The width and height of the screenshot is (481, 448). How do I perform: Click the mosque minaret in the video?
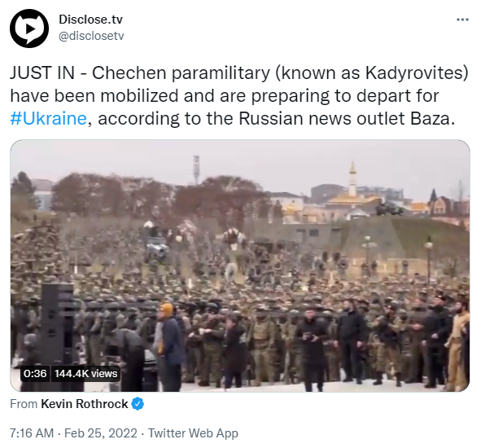tap(352, 180)
